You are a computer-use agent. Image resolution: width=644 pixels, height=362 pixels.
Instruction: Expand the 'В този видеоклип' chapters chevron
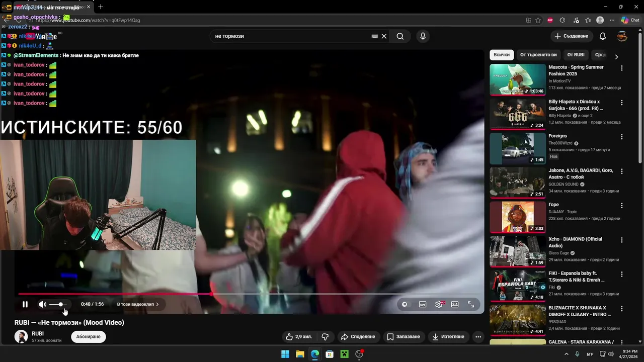(157, 304)
